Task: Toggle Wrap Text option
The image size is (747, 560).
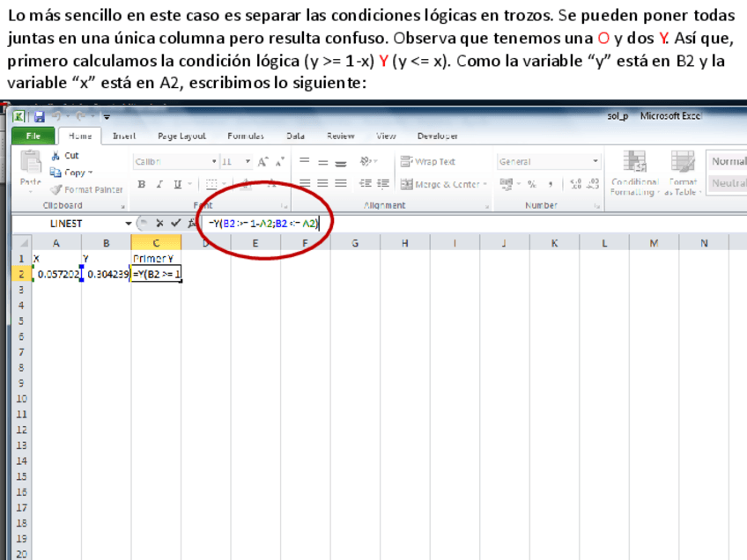Action: tap(428, 162)
